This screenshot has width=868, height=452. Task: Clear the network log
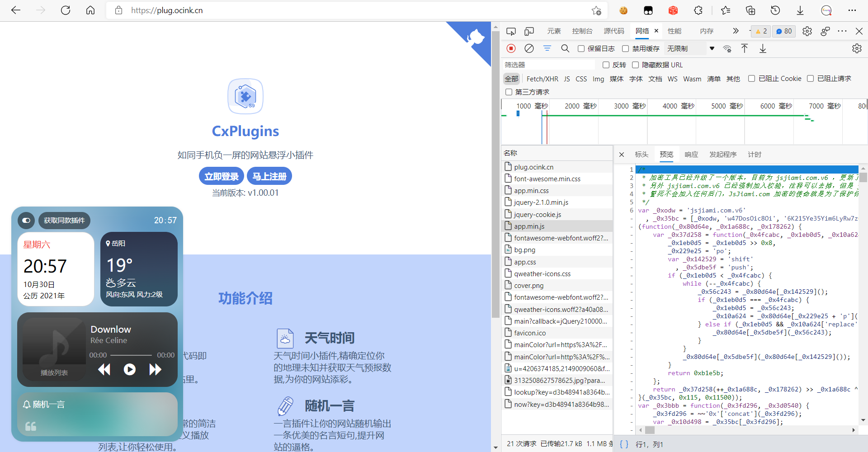pos(529,48)
